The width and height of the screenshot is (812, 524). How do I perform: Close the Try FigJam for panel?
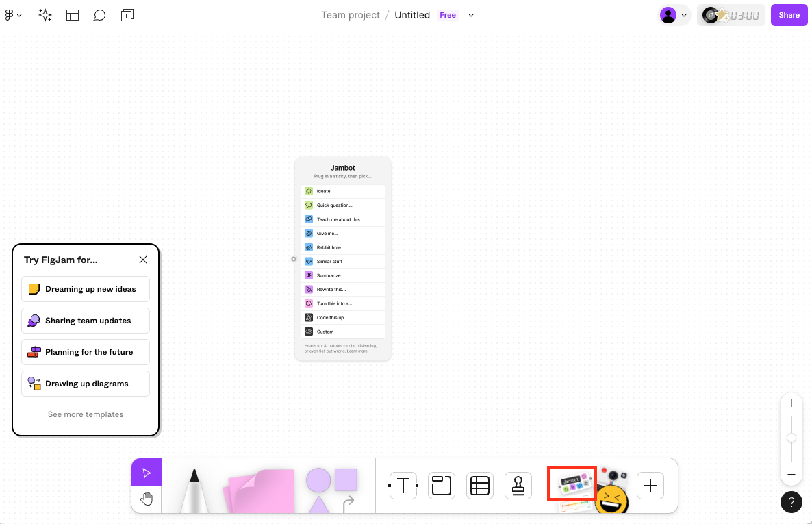point(143,260)
